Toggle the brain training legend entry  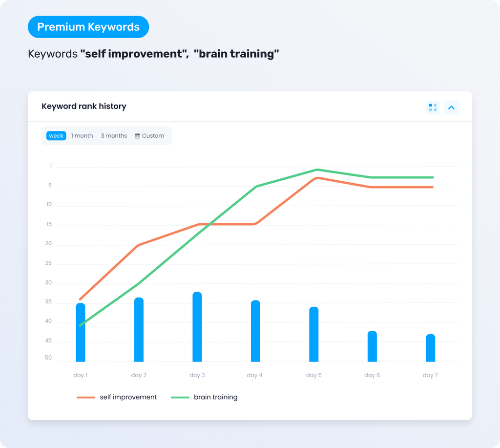[204, 397]
